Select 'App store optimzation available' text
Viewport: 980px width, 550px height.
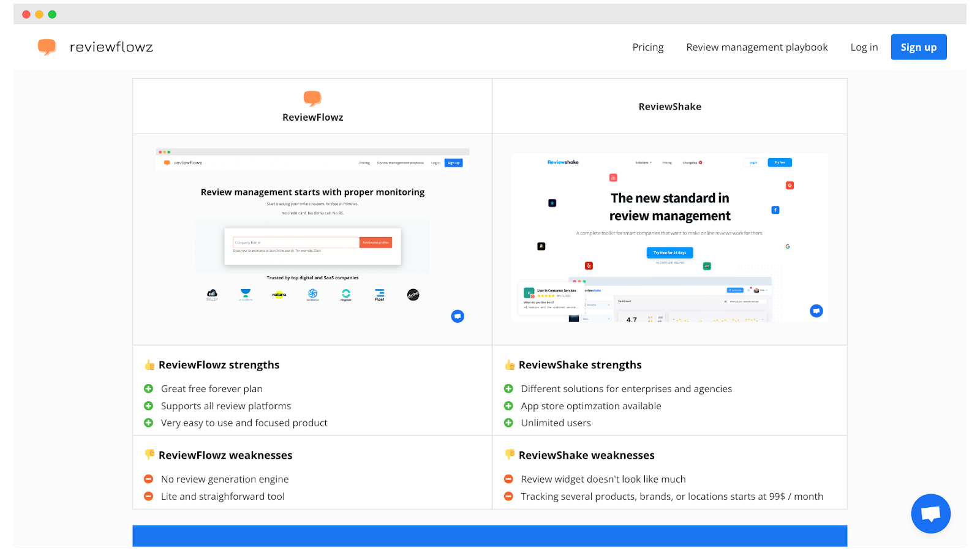point(591,406)
